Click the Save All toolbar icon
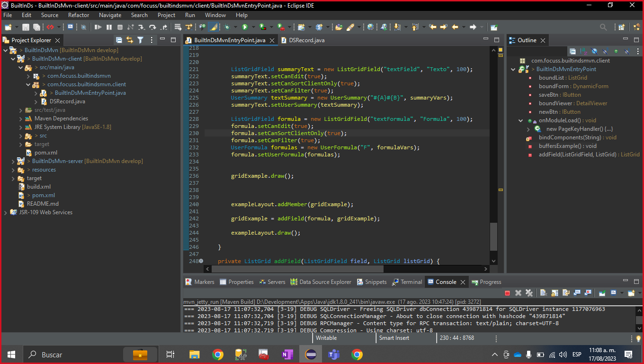The width and height of the screenshot is (644, 364). tap(36, 27)
